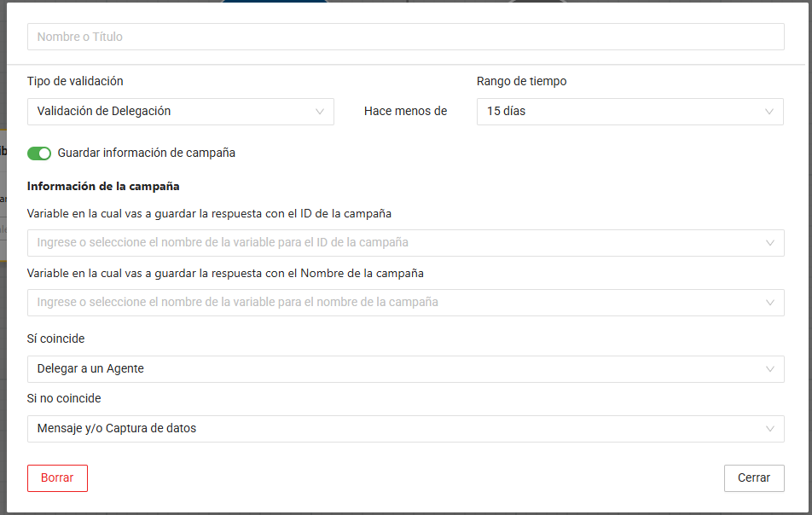Click the arrow icon on campaign name variable field
Viewport: 812px width, 515px height.
point(770,303)
